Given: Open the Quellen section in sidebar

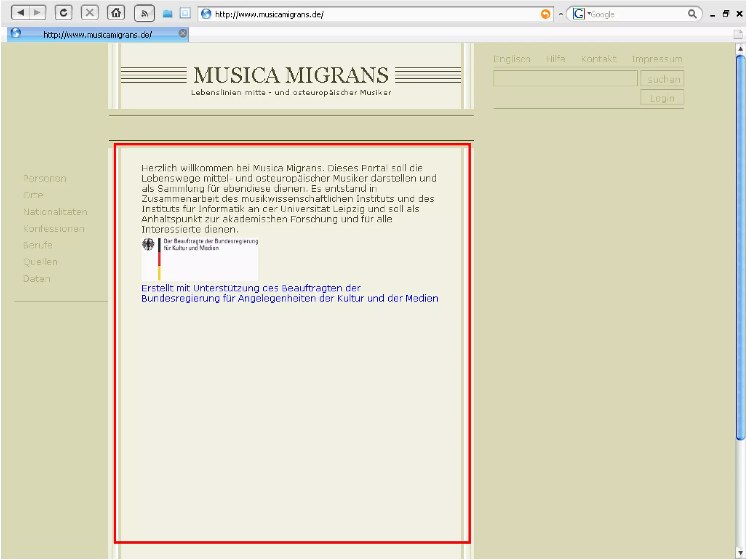Looking at the screenshot, I should (x=40, y=262).
